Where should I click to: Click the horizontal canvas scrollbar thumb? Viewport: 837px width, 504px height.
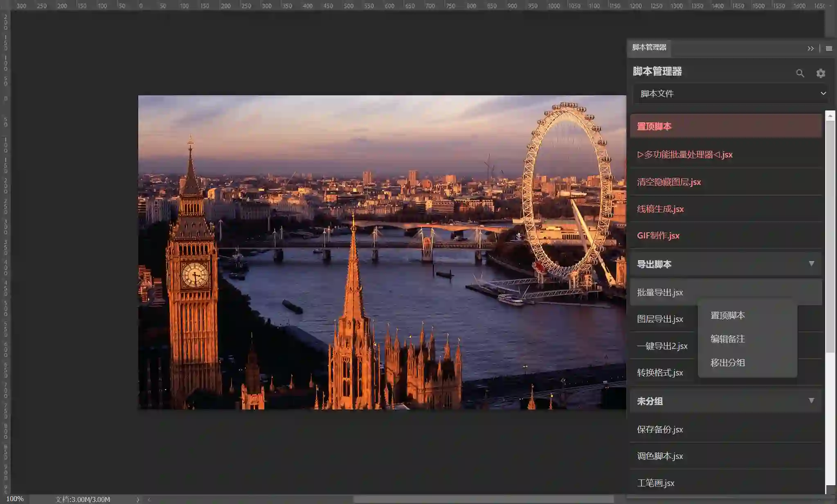pos(483,500)
